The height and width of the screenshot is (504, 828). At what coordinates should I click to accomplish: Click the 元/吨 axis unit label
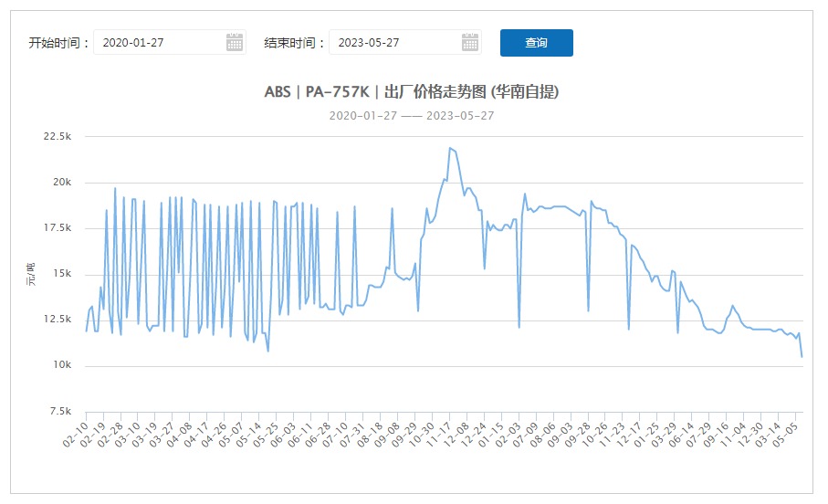pyautogui.click(x=32, y=274)
